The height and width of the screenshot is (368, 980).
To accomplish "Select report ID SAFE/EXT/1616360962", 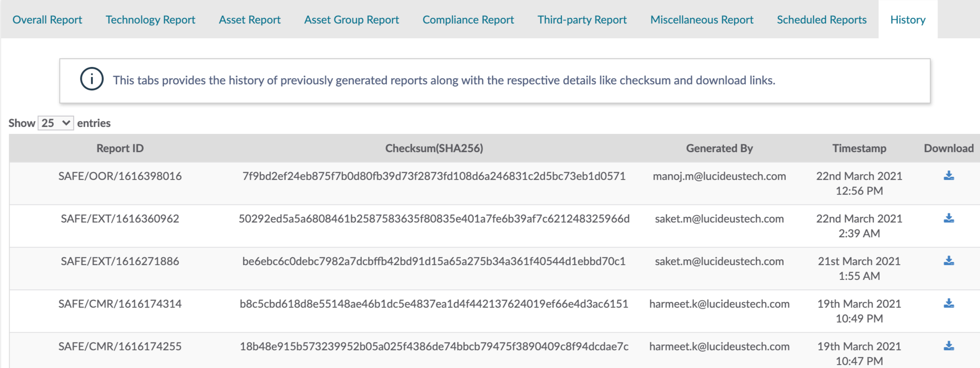I will tap(120, 219).
